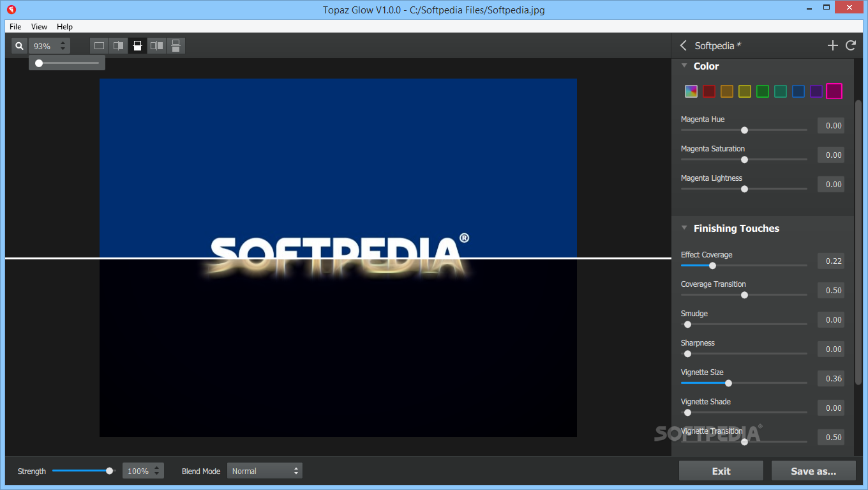This screenshot has height=490, width=868.
Task: Pick the blue color swatch
Action: coord(798,91)
